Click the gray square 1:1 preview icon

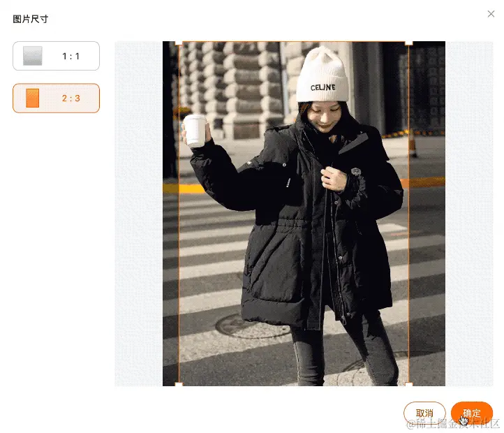click(33, 56)
